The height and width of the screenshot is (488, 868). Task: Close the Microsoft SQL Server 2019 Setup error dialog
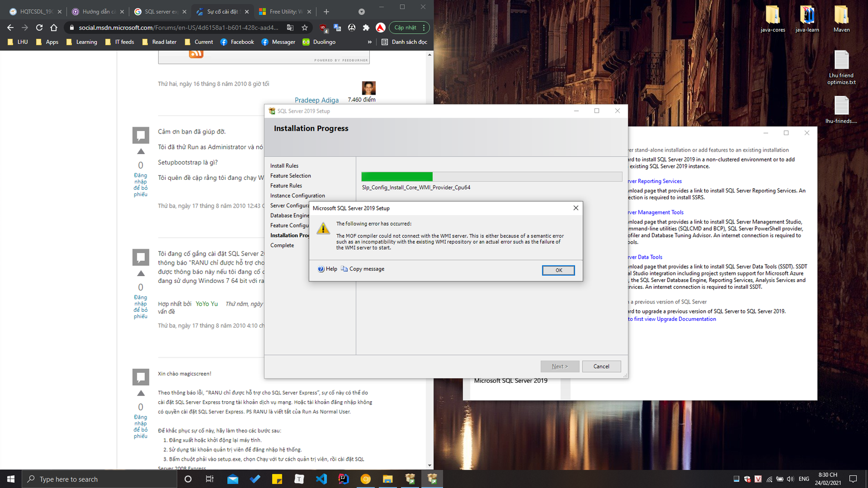pos(576,208)
